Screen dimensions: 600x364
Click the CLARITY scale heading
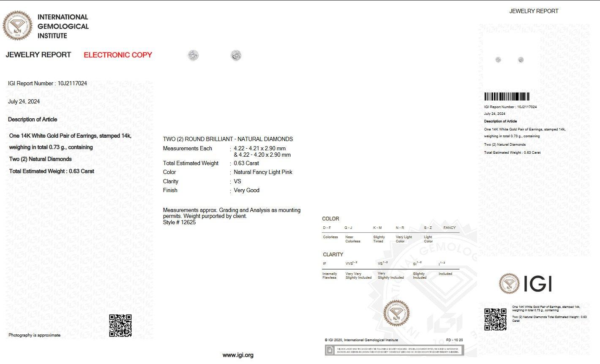(333, 255)
